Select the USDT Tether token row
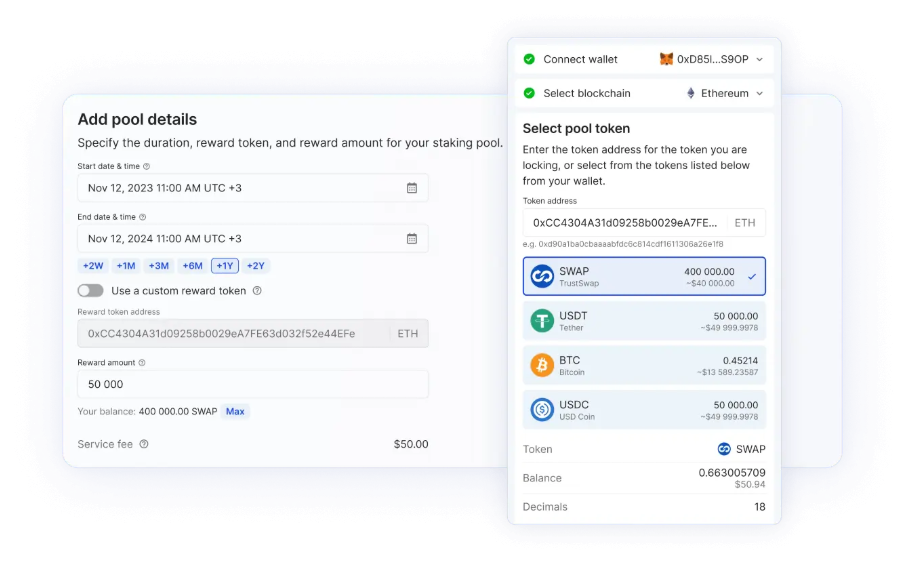Image resolution: width=897 pixels, height=565 pixels. (x=644, y=321)
